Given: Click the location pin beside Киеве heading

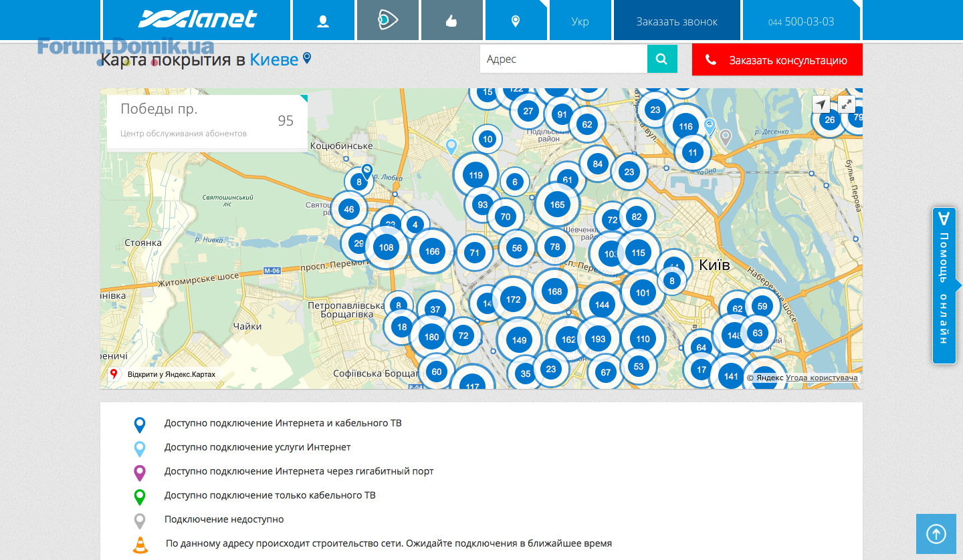Looking at the screenshot, I should pos(307,58).
